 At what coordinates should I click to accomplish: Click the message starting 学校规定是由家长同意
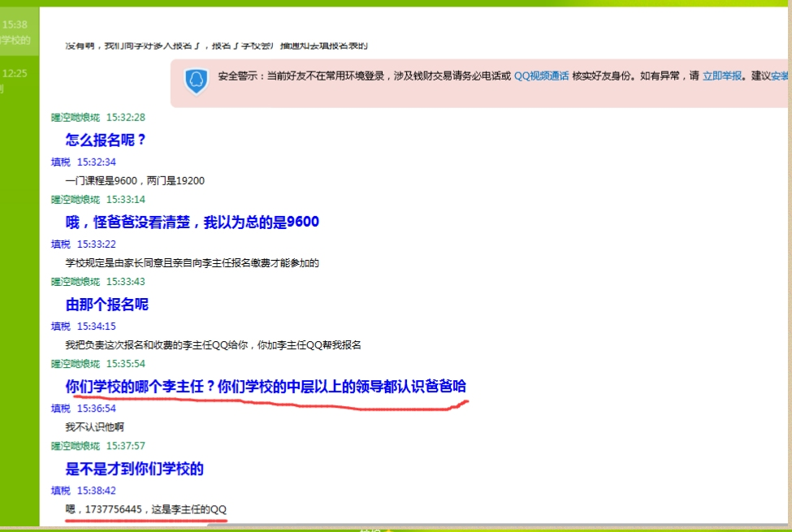tap(193, 262)
